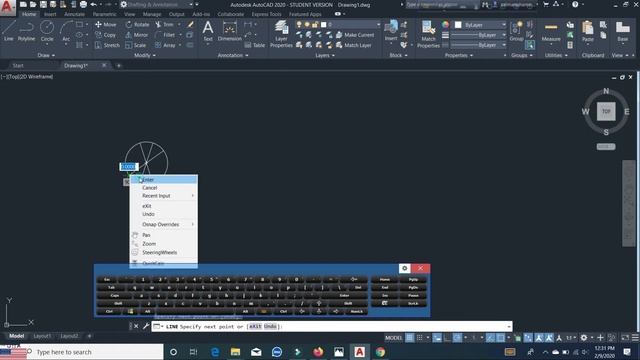Expand the Modify panel
The width and height of the screenshot is (640, 360).
[144, 55]
